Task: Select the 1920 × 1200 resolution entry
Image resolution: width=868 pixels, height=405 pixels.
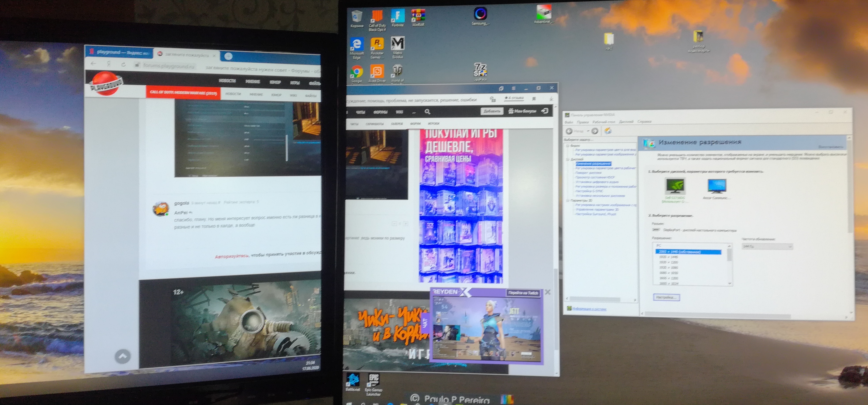Action: [668, 262]
